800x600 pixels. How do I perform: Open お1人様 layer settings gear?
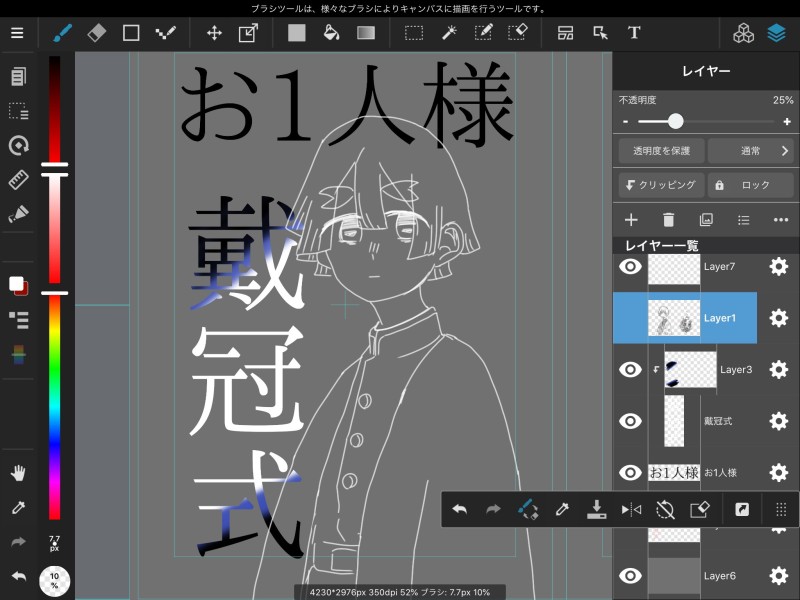[x=779, y=472]
